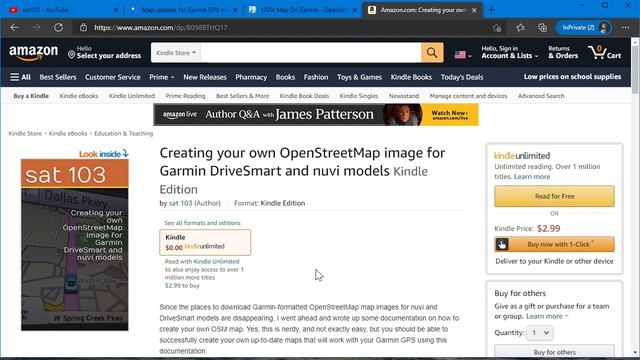Open Today's Deals in navigation bar
The image size is (640, 360).
(462, 77)
